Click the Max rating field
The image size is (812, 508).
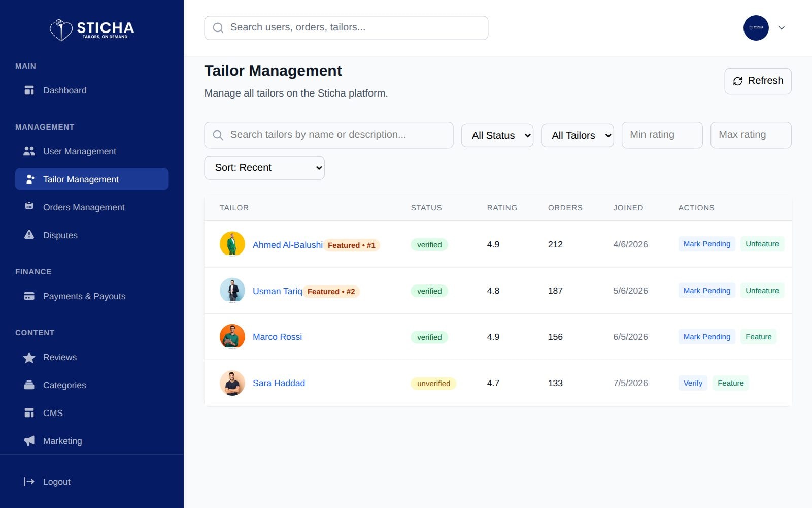click(x=751, y=135)
